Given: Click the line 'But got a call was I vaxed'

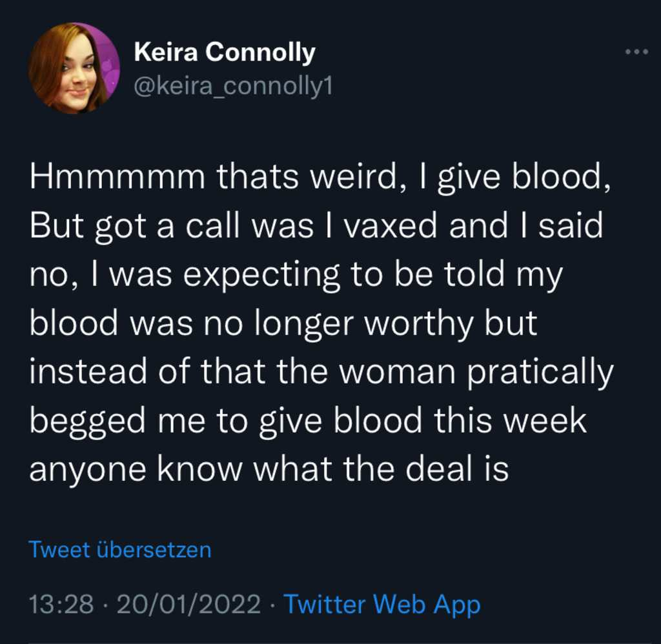Looking at the screenshot, I should click(316, 226).
